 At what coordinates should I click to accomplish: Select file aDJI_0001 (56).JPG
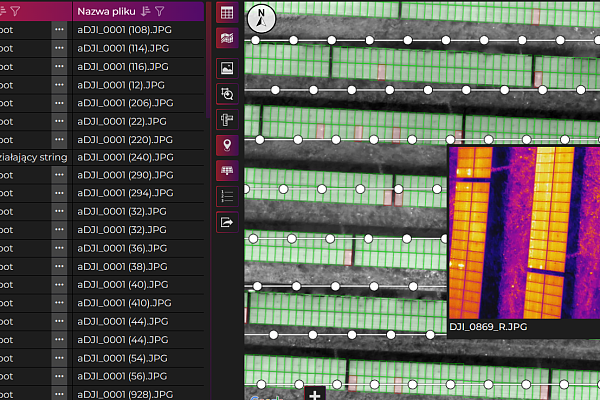pos(122,376)
